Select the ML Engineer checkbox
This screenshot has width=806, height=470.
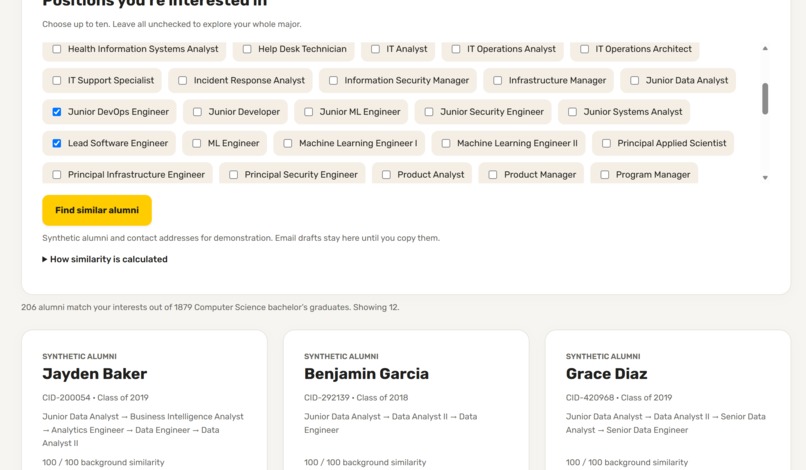(196, 143)
